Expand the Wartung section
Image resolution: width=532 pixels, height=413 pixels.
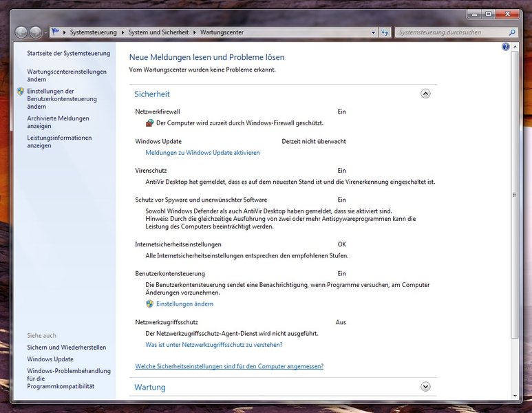425,387
